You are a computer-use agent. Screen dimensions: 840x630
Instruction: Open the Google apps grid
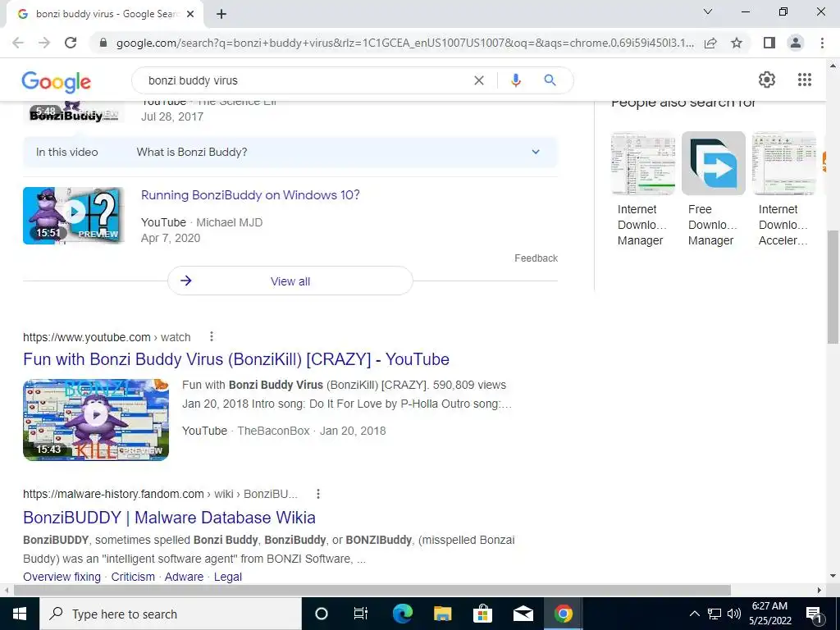point(804,80)
